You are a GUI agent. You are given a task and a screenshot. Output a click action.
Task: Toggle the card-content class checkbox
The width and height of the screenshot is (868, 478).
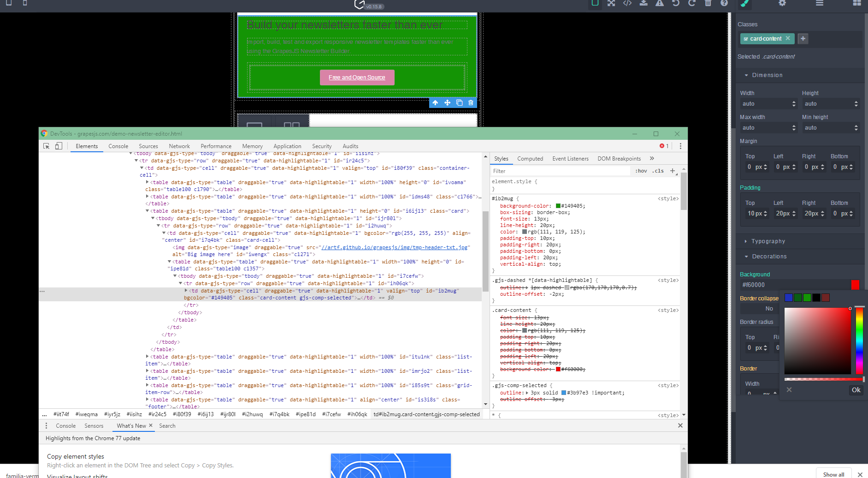pyautogui.click(x=746, y=39)
